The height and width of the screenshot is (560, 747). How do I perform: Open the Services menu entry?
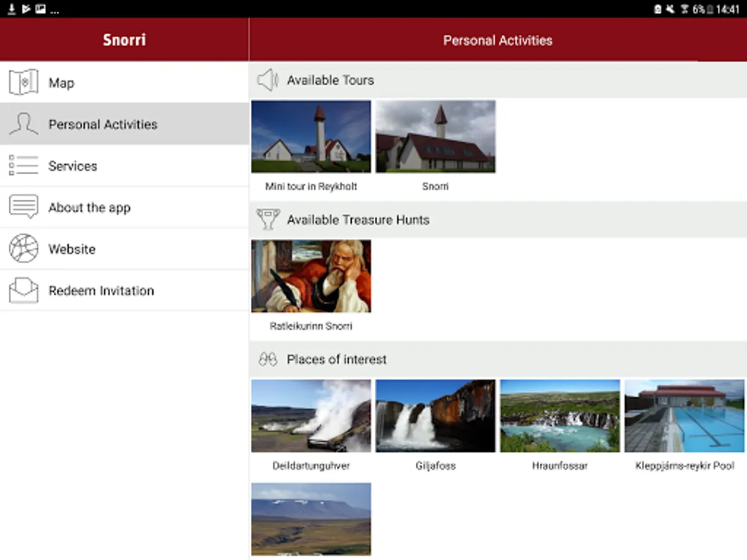[x=125, y=166]
